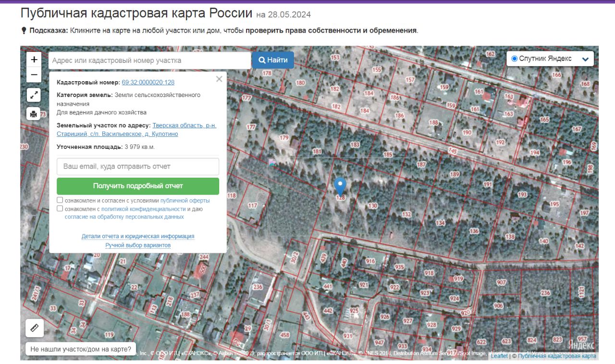Viewport: 615px width, 364px height.
Task: Toggle fullscreen map view icon
Action: (x=34, y=95)
